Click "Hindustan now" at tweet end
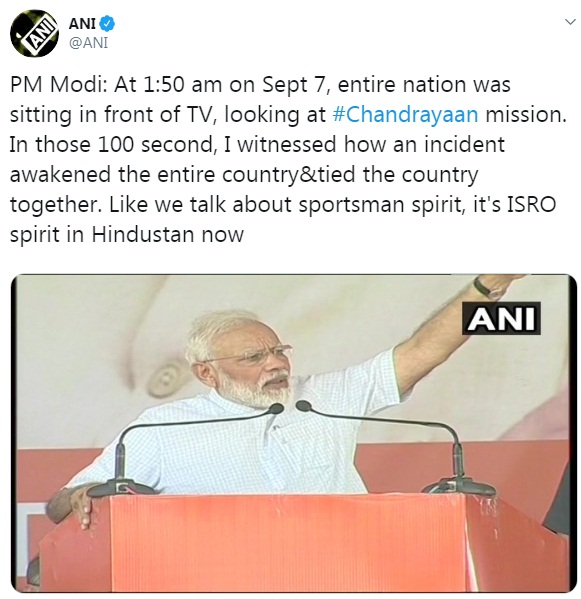 coord(167,234)
